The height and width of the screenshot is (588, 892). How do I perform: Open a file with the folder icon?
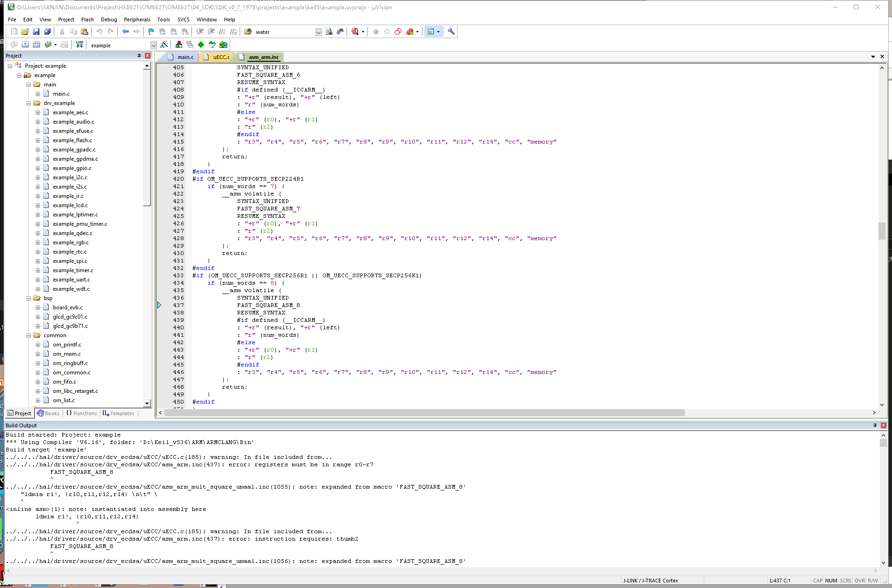coord(25,32)
